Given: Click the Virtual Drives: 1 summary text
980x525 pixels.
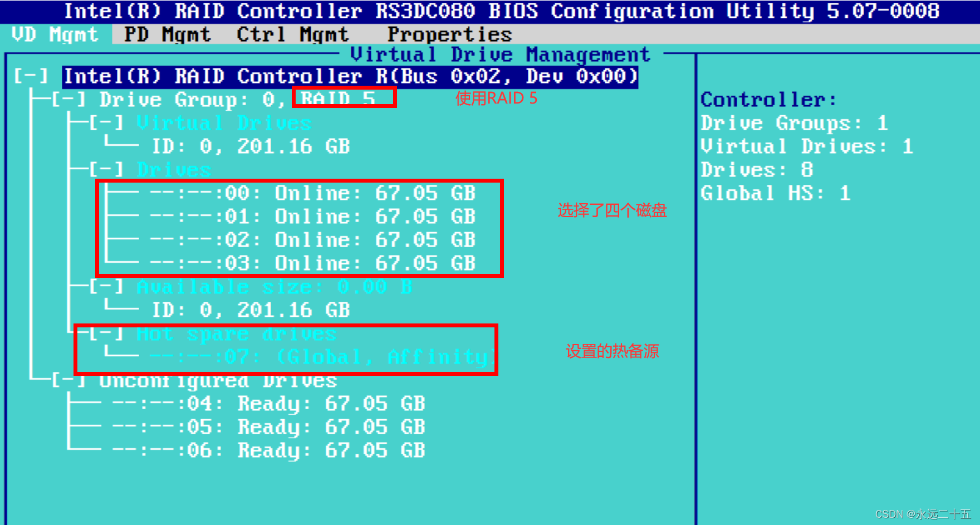Looking at the screenshot, I should pyautogui.click(x=807, y=146).
